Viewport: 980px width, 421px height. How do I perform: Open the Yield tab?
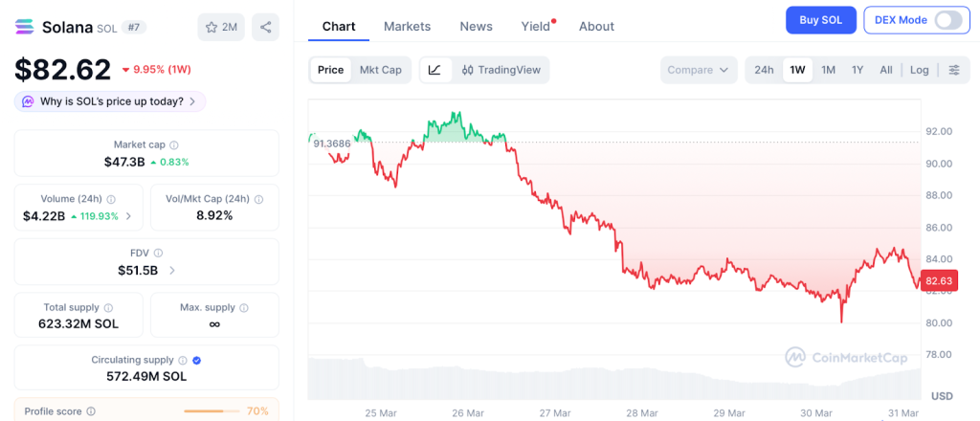[x=536, y=26]
